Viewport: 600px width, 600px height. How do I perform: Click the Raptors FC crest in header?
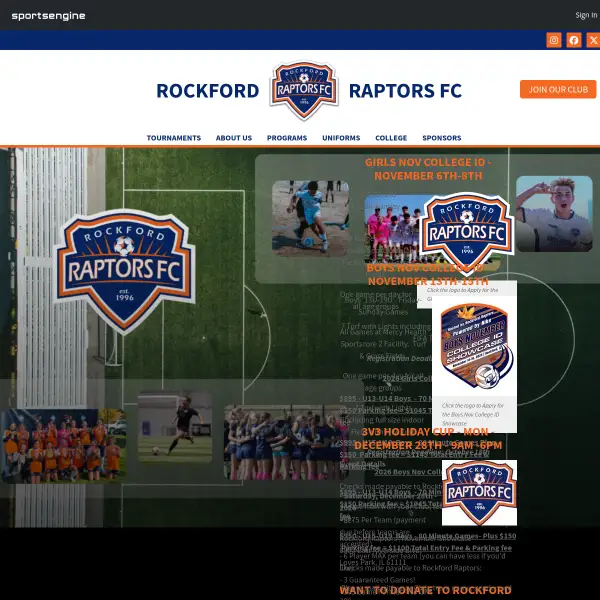click(304, 90)
